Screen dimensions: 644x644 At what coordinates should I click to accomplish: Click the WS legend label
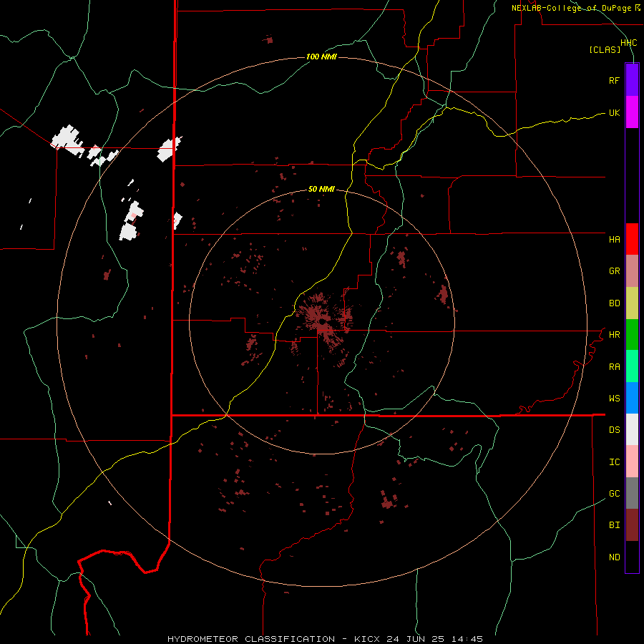[x=614, y=399]
